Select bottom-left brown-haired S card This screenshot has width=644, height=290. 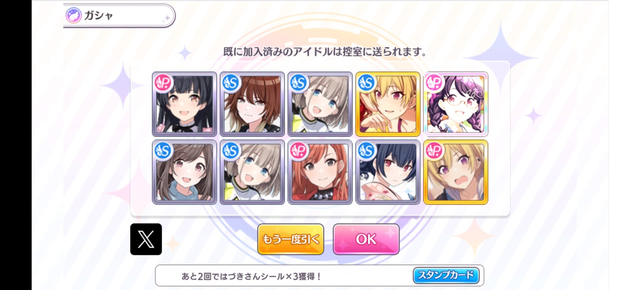184,172
